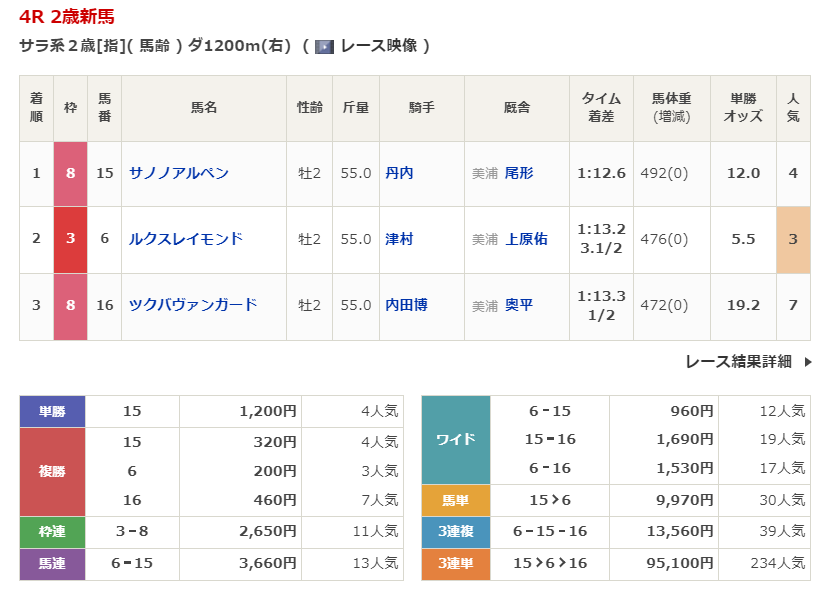Image resolution: width=828 pixels, height=590 pixels.
Task: Select jockey 内田博 link
Action: coord(406,305)
